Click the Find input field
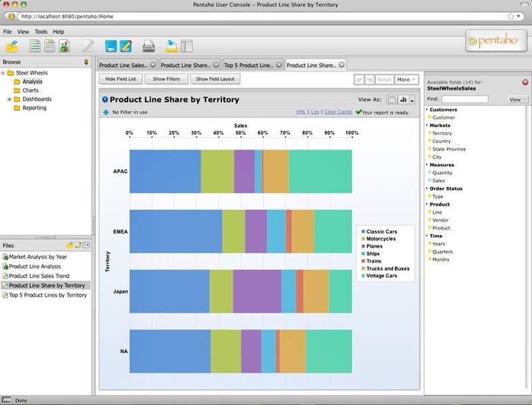The image size is (532, 405). point(464,99)
